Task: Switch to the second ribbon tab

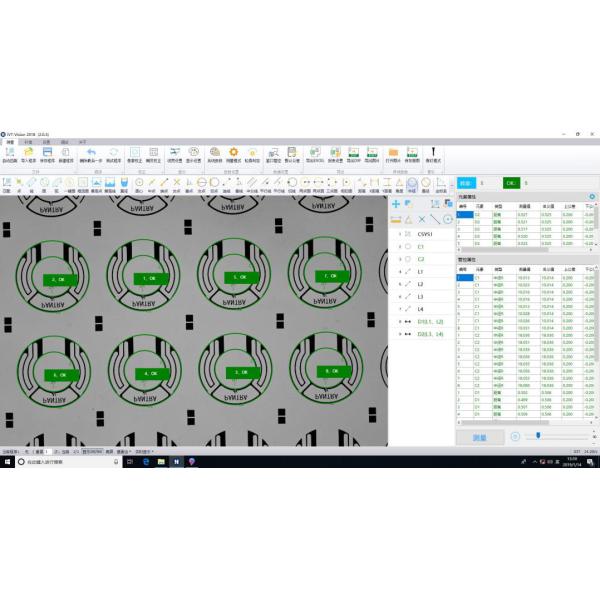Action: tap(27, 141)
